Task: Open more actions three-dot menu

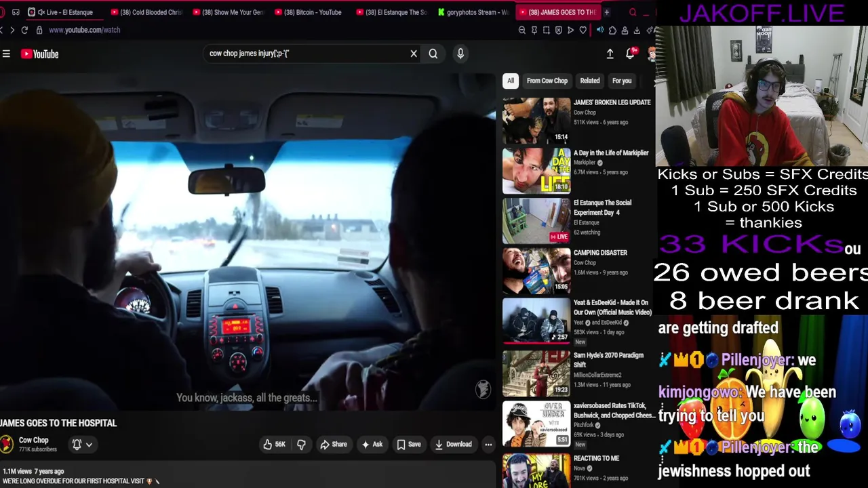Action: [488, 445]
